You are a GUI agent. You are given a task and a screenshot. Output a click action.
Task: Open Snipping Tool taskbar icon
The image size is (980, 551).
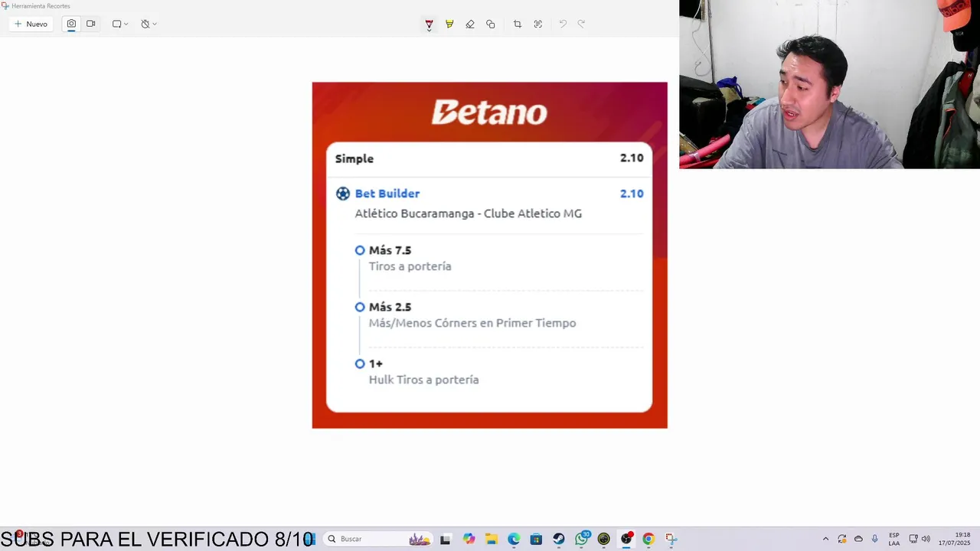(x=671, y=539)
